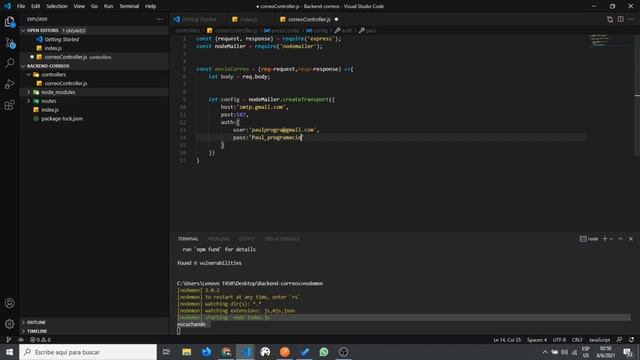640x360 pixels.
Task: Open the Windows Start menu
Action: tap(9, 352)
